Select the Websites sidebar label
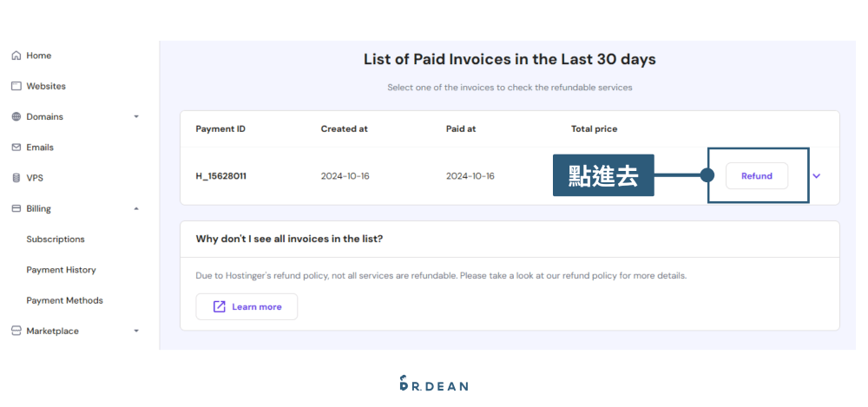 (x=46, y=86)
